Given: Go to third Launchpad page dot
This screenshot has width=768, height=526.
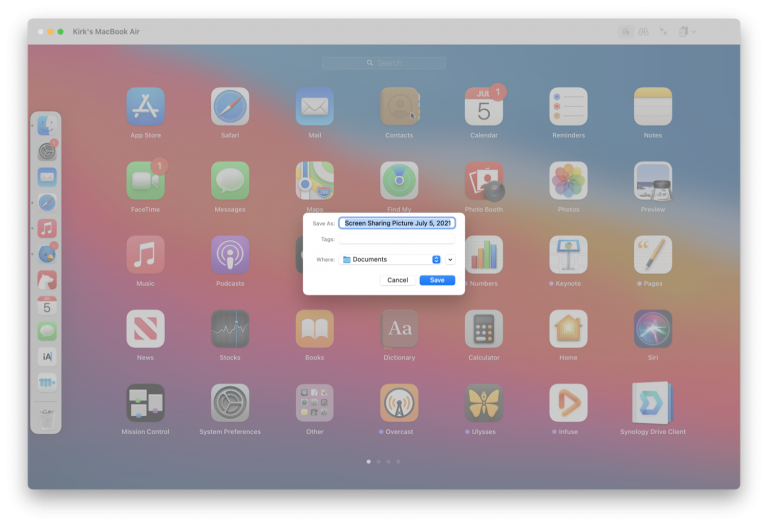Looking at the screenshot, I should (388, 461).
